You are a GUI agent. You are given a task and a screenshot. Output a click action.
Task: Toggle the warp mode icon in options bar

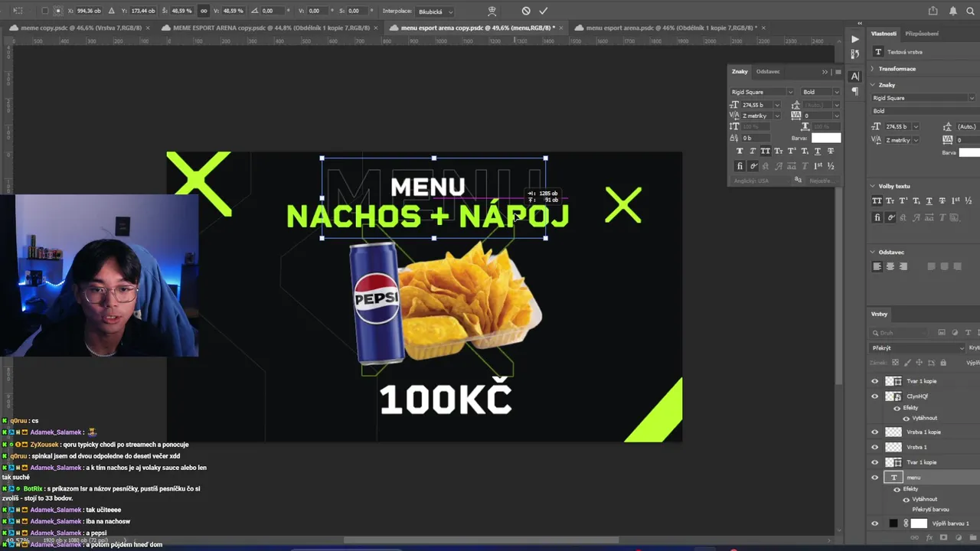click(x=492, y=11)
